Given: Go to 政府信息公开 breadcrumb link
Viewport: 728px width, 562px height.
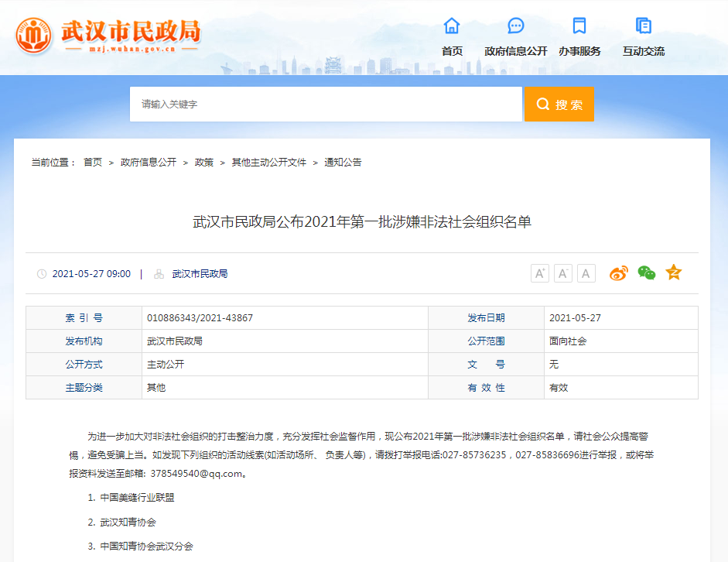Looking at the screenshot, I should click(149, 163).
